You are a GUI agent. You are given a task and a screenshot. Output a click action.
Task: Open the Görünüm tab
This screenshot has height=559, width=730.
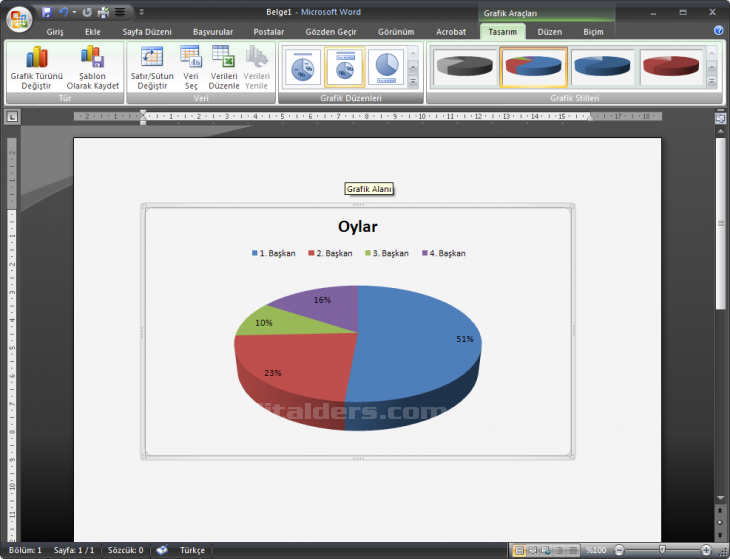pos(396,32)
